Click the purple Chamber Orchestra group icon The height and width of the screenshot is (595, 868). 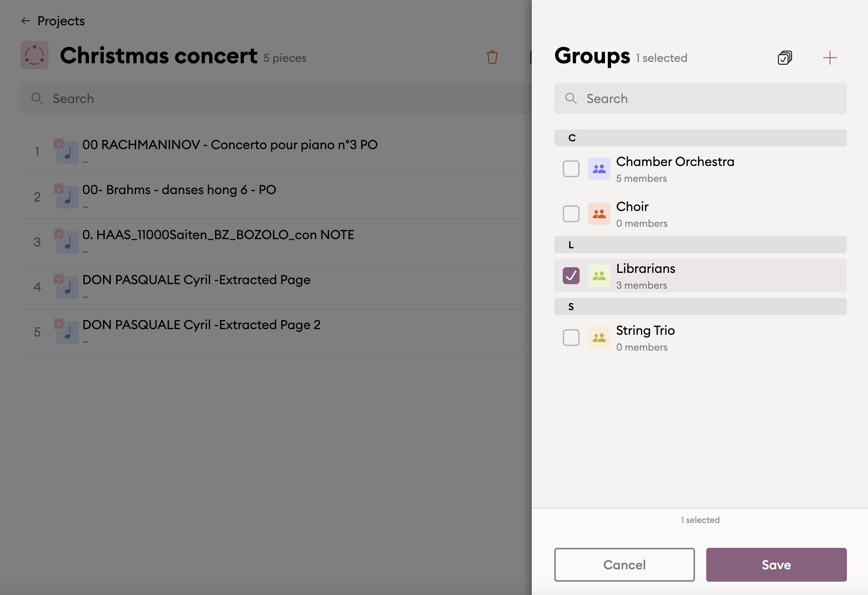click(x=599, y=169)
